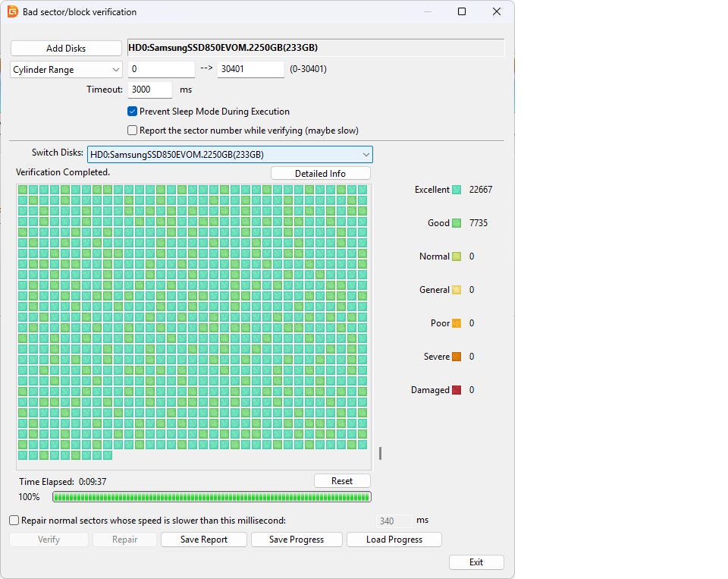Enable Report the sector number while verifying
This screenshot has height=579, width=728.
pyautogui.click(x=133, y=131)
